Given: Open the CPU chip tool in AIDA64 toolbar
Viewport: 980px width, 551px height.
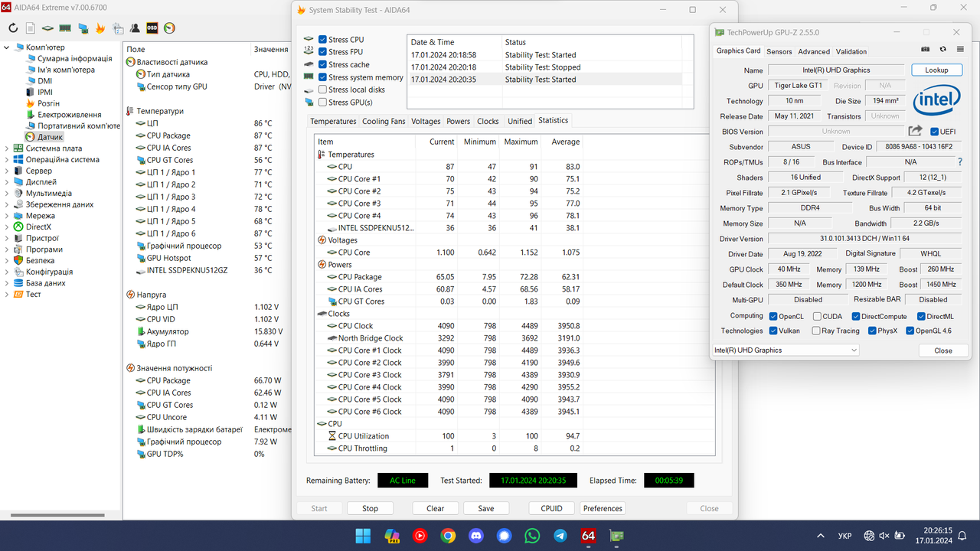Looking at the screenshot, I should (x=47, y=28).
